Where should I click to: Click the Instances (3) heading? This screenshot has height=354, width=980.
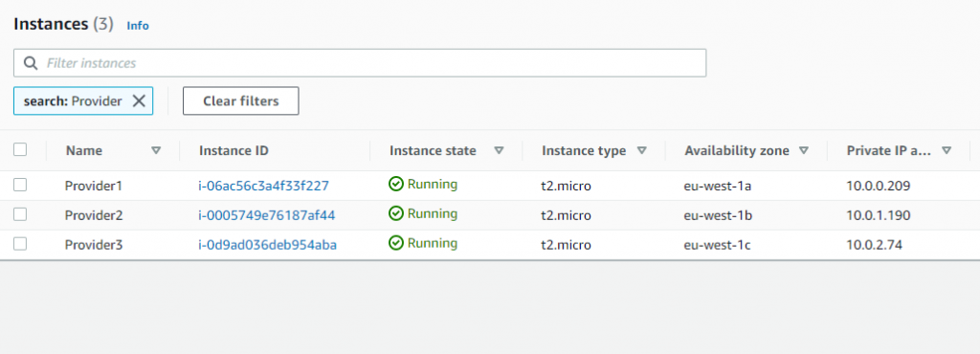63,24
